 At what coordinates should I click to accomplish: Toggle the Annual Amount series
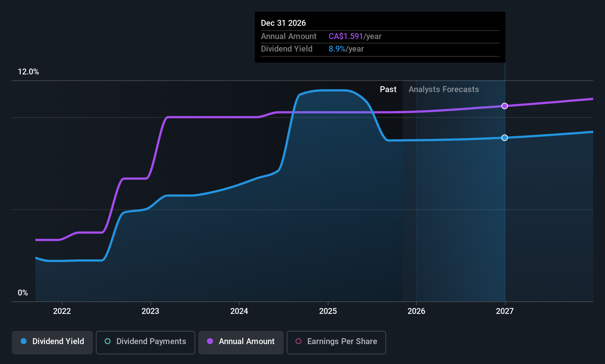coord(241,342)
